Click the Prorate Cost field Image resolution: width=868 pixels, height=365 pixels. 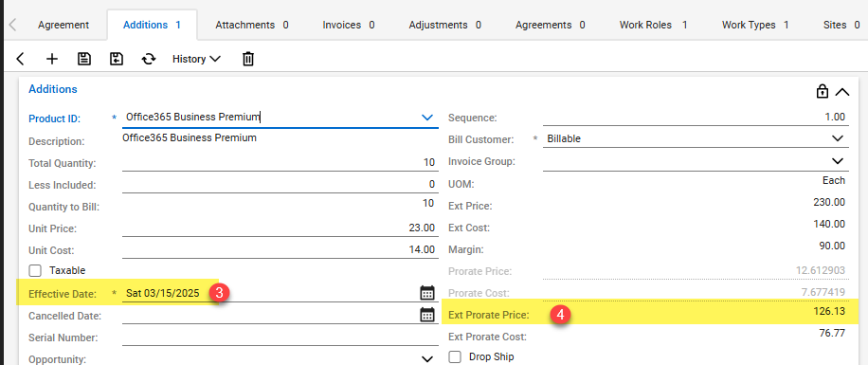point(696,292)
